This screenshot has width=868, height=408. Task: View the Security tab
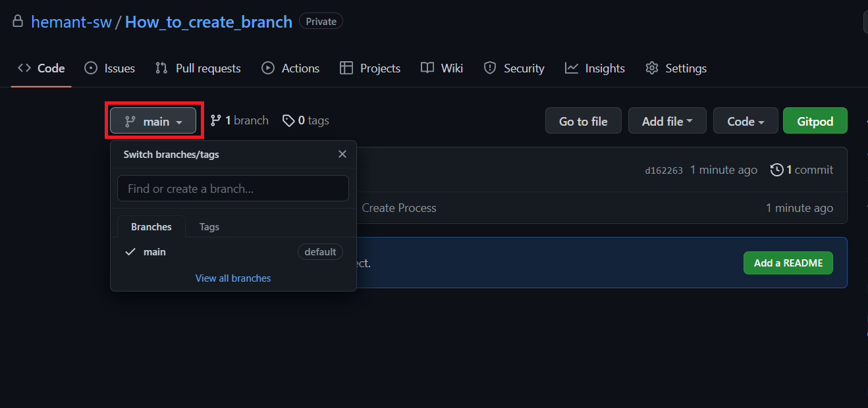[514, 68]
